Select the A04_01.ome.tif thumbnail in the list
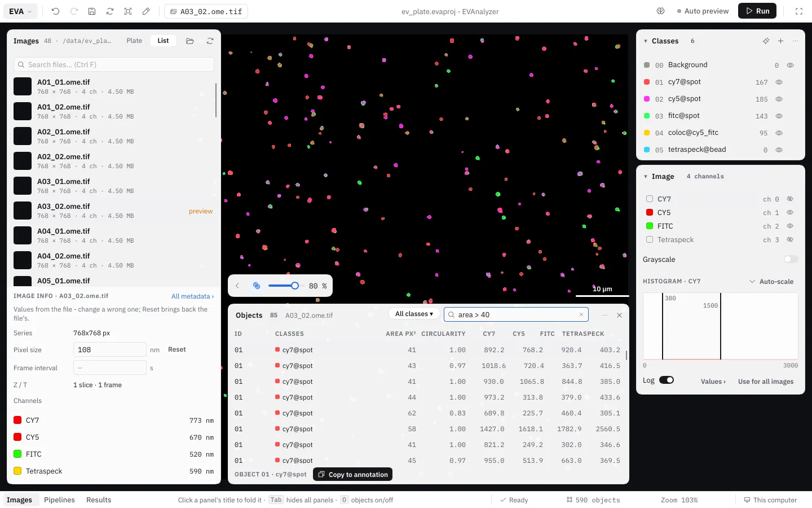 (x=23, y=235)
